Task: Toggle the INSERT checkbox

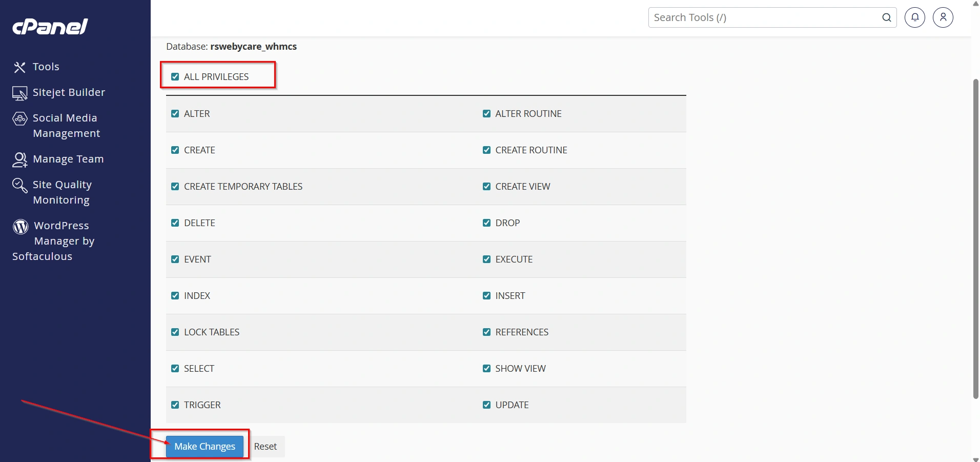Action: point(486,296)
